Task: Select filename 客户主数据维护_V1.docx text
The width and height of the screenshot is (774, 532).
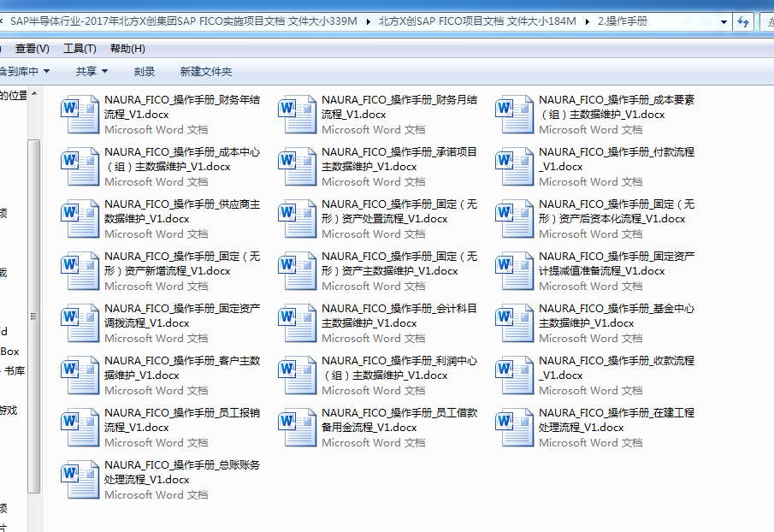Action: tap(182, 368)
